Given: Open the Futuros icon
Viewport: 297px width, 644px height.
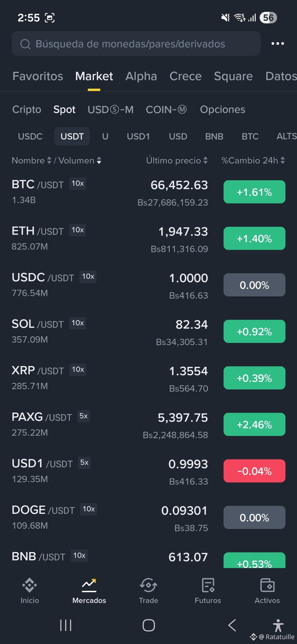Looking at the screenshot, I should pos(208,585).
